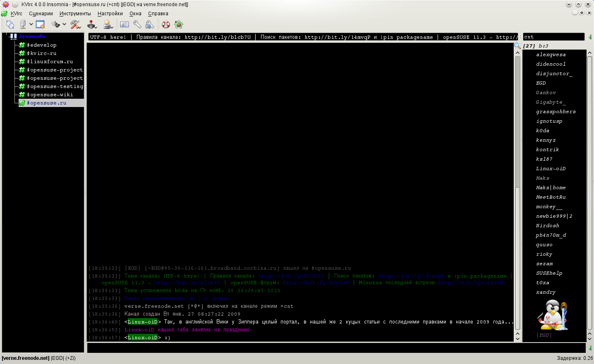
Task: Select user Nirdosh in the nick list
Action: point(547,226)
